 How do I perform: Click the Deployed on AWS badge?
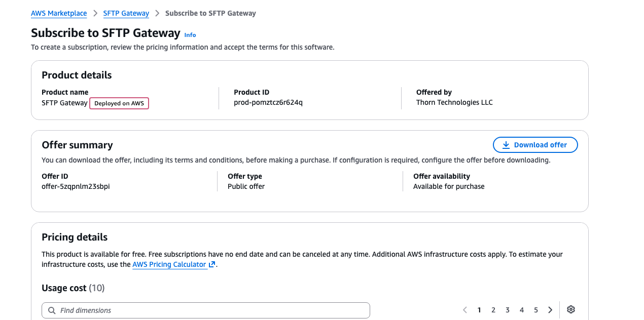click(x=119, y=103)
